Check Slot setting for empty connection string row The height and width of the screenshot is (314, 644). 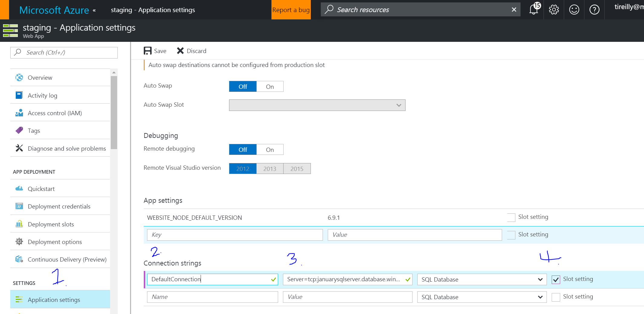(x=556, y=297)
